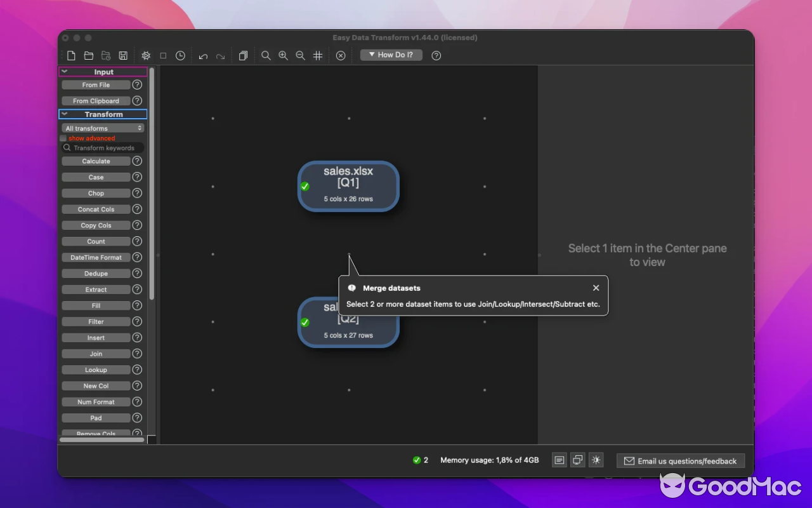Click the new file icon in toolbar
Viewport: 812px width, 508px height.
point(72,56)
